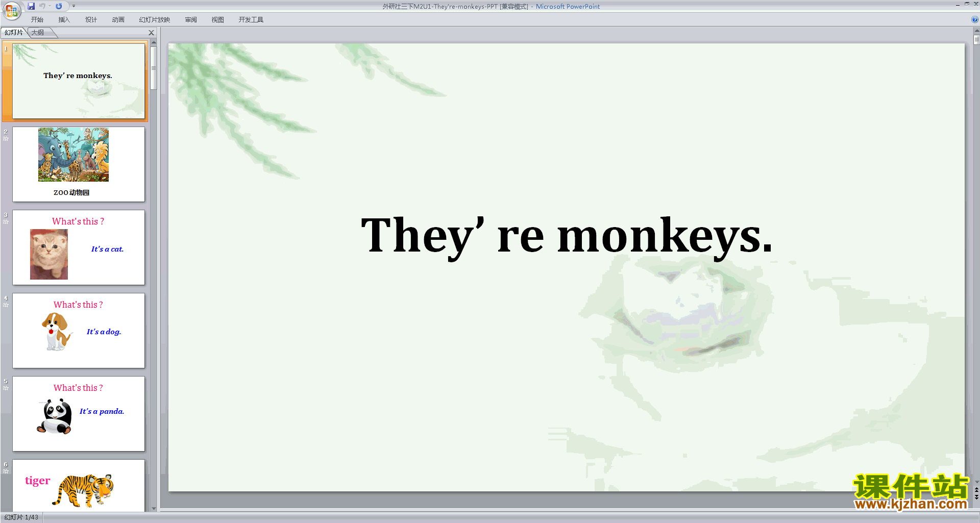Click animation star icon beside slide 4
The image size is (980, 523).
pyautogui.click(x=6, y=305)
